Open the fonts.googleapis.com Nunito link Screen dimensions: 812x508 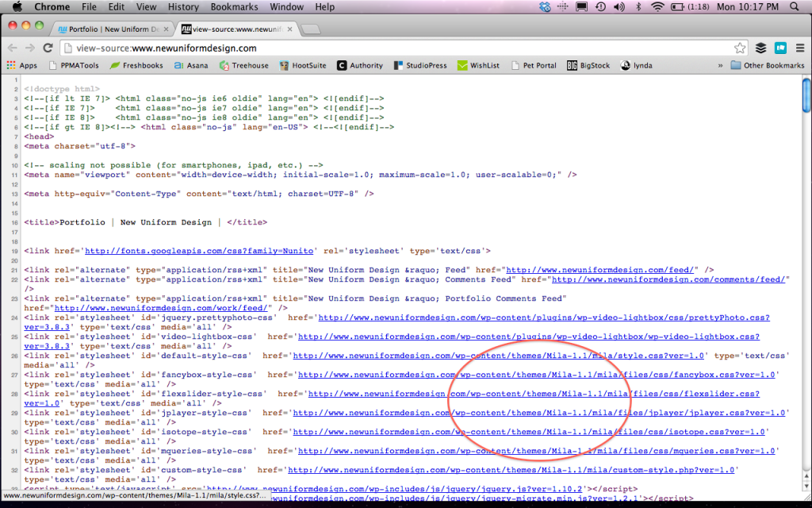pyautogui.click(x=199, y=251)
